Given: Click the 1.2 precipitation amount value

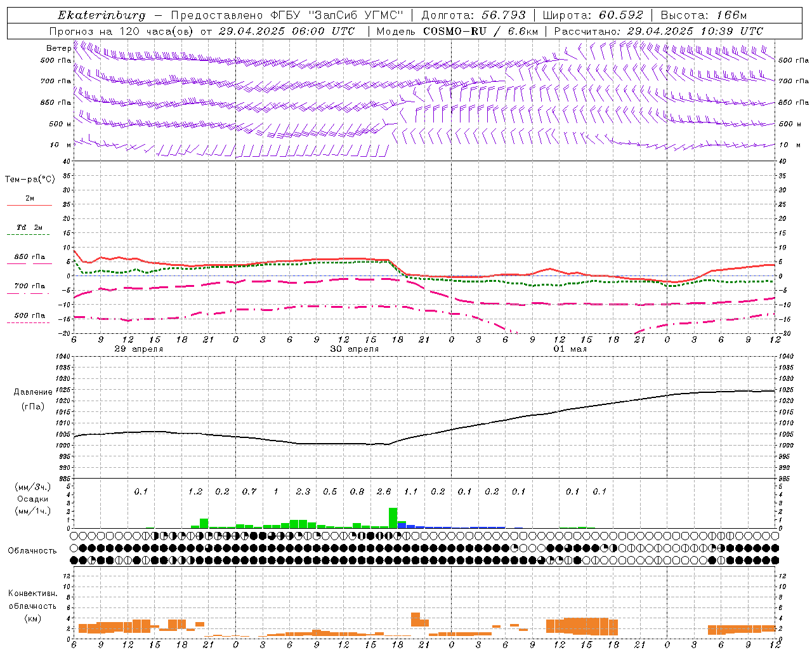Looking at the screenshot, I should click(195, 491).
